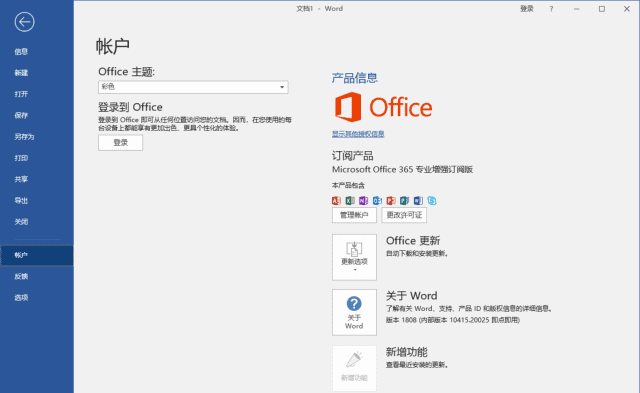Click the Word app icon in product list
The width and height of the screenshot is (640, 393).
click(x=418, y=200)
